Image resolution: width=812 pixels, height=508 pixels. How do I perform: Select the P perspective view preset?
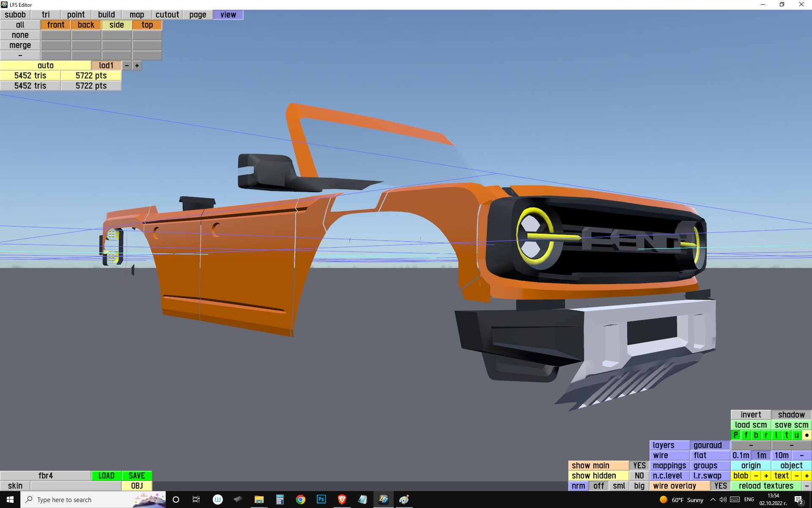[735, 435]
